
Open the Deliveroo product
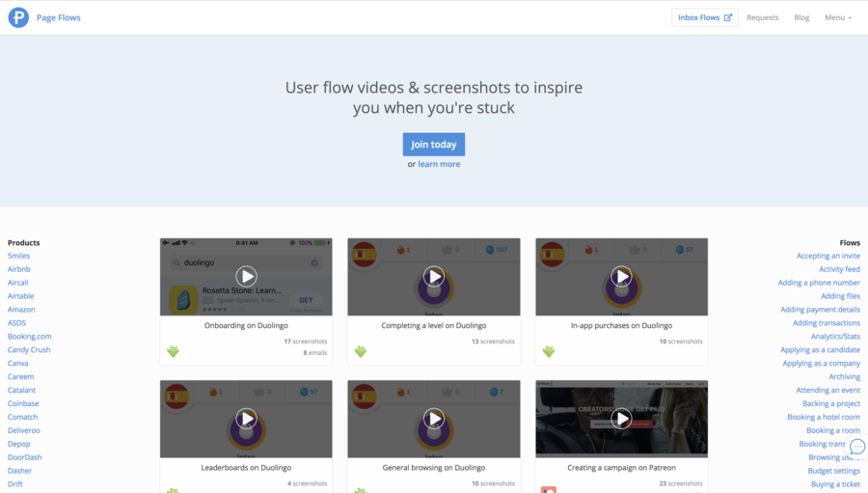[x=24, y=430]
